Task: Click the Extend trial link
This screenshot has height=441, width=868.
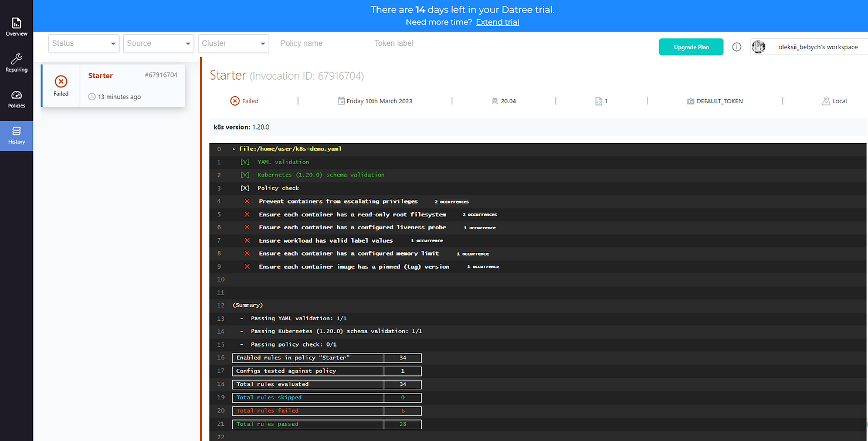Action: click(497, 22)
